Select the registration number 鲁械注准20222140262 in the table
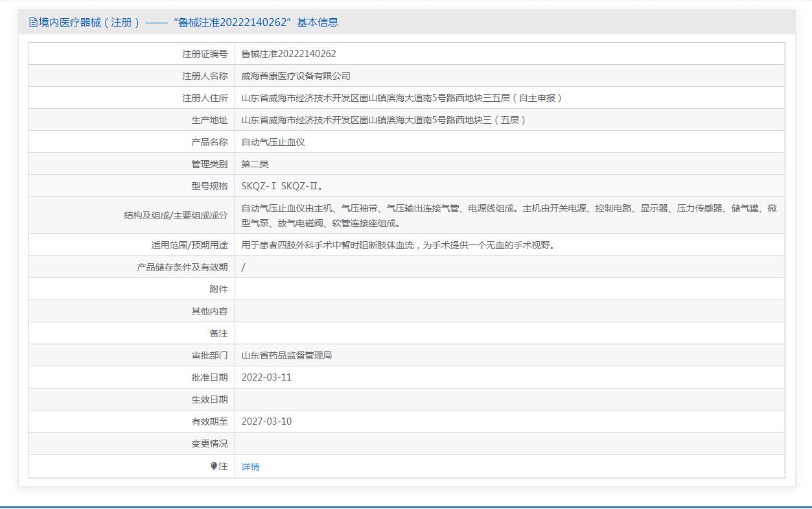 [x=288, y=54]
